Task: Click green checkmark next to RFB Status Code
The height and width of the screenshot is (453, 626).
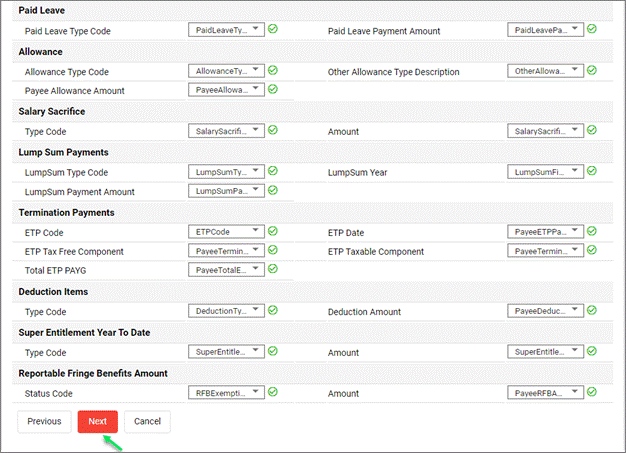Action: (x=273, y=391)
